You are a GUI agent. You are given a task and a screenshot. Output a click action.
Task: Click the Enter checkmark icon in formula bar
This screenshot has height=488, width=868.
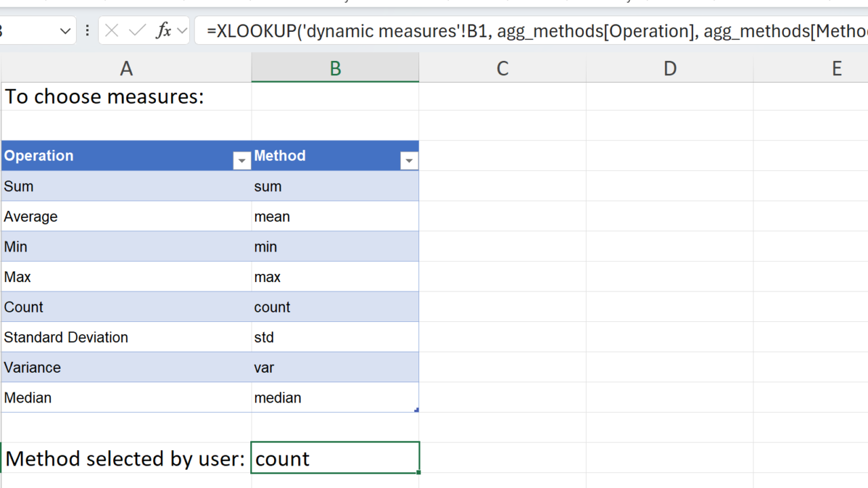138,30
